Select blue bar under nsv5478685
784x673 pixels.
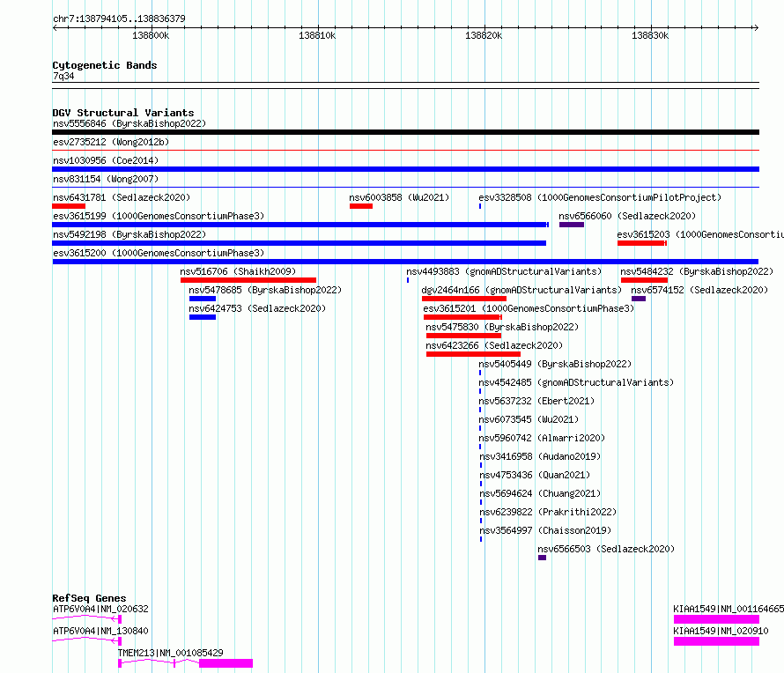203,299
